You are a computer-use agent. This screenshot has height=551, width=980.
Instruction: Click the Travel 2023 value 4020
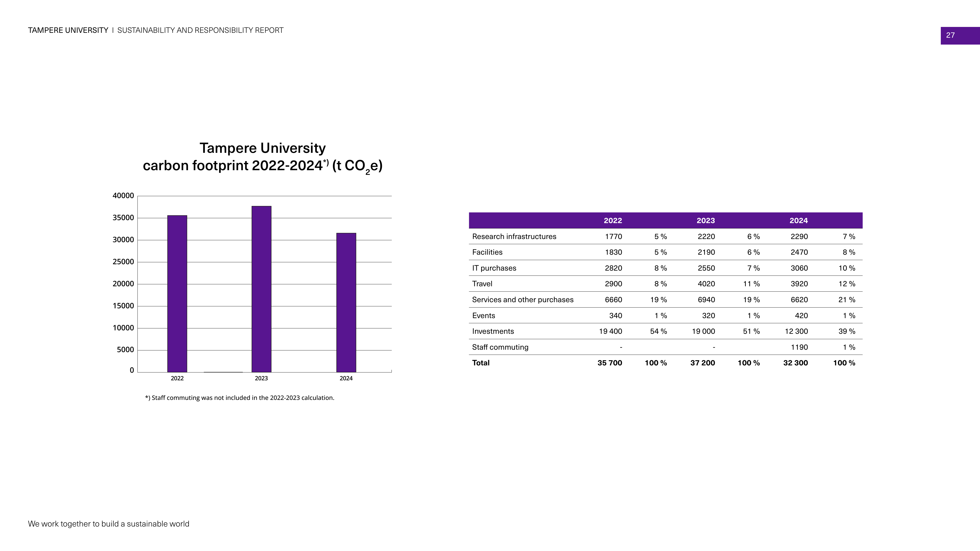pyautogui.click(x=707, y=284)
